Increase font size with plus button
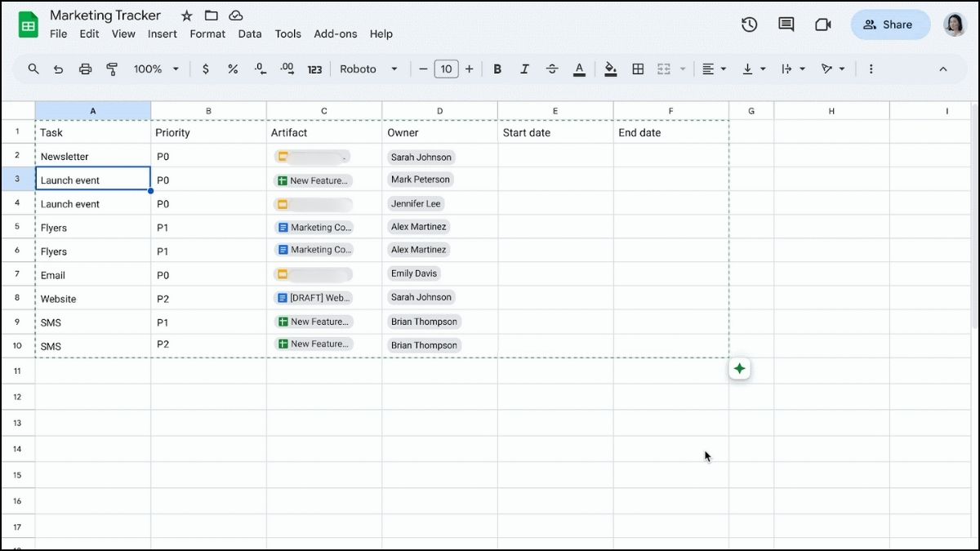Image resolution: width=980 pixels, height=551 pixels. click(x=469, y=69)
